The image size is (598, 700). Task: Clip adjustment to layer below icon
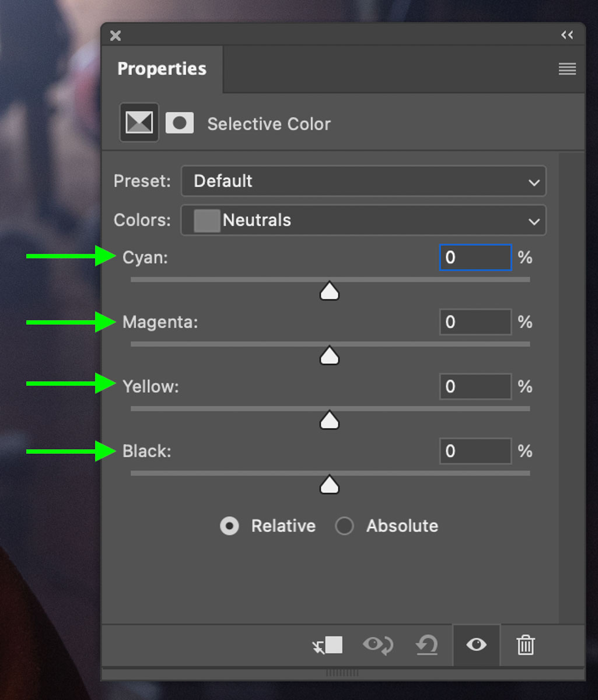pyautogui.click(x=327, y=645)
